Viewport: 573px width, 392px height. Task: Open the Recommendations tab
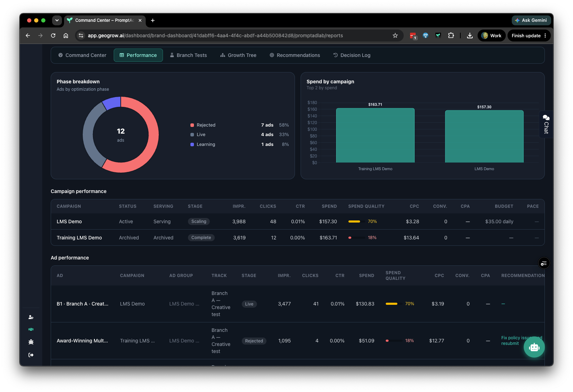click(x=295, y=55)
